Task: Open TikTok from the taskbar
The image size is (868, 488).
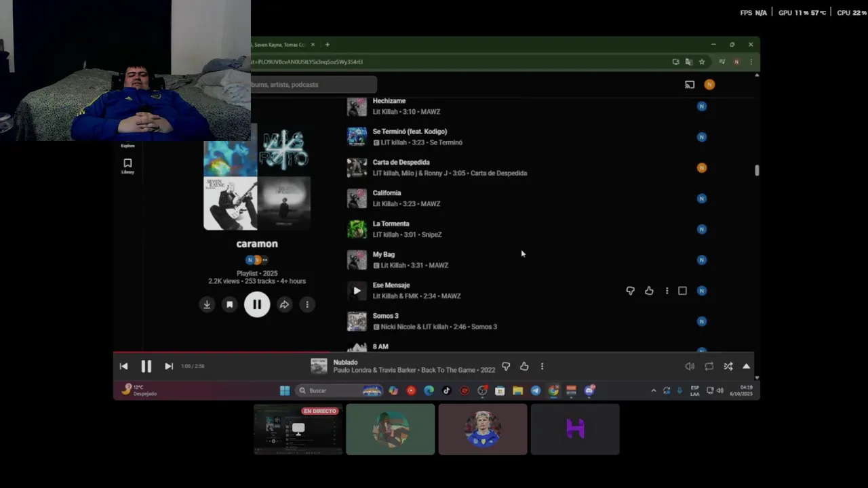Action: [x=446, y=390]
